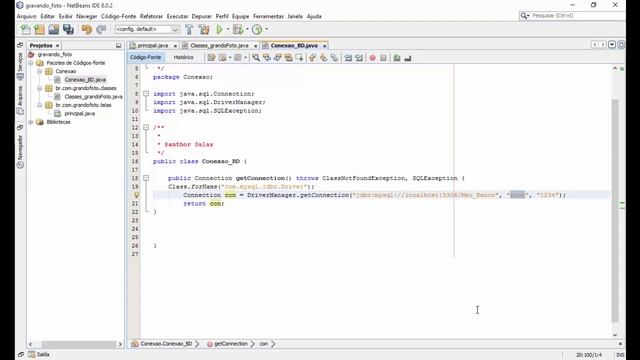
Task: Select Conexao_BD.java in project tree
Action: coord(85,80)
